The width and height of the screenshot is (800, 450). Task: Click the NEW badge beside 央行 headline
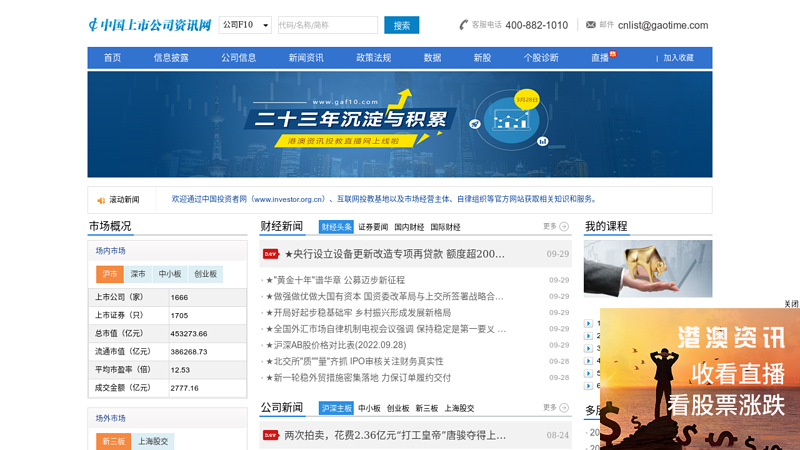click(270, 254)
